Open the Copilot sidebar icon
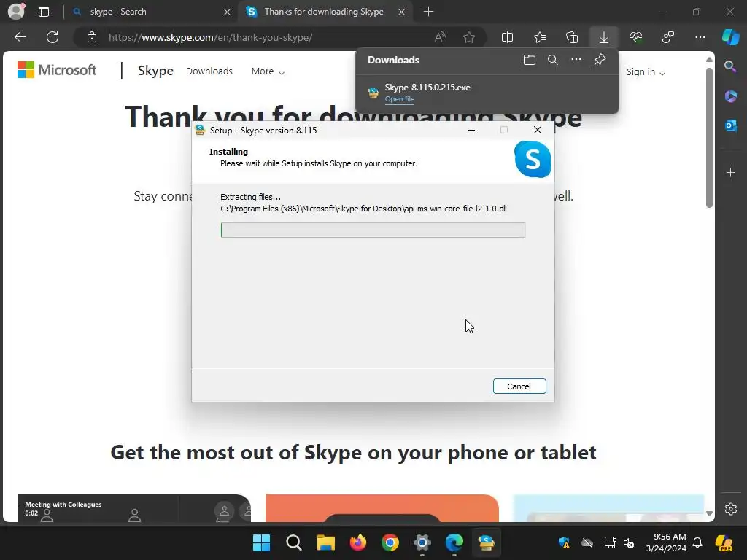 click(730, 37)
